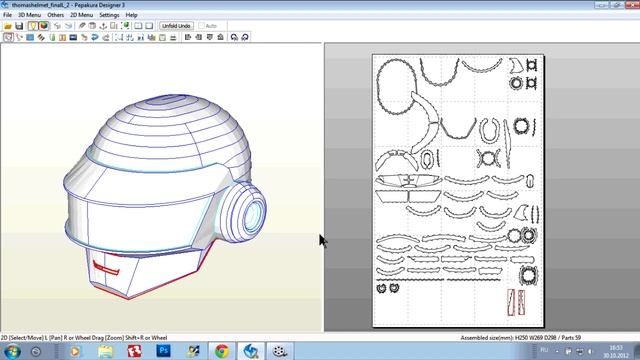Screen dimensions: 640x360
Task: Click the yellow panels tool icon
Action: (x=62, y=37)
